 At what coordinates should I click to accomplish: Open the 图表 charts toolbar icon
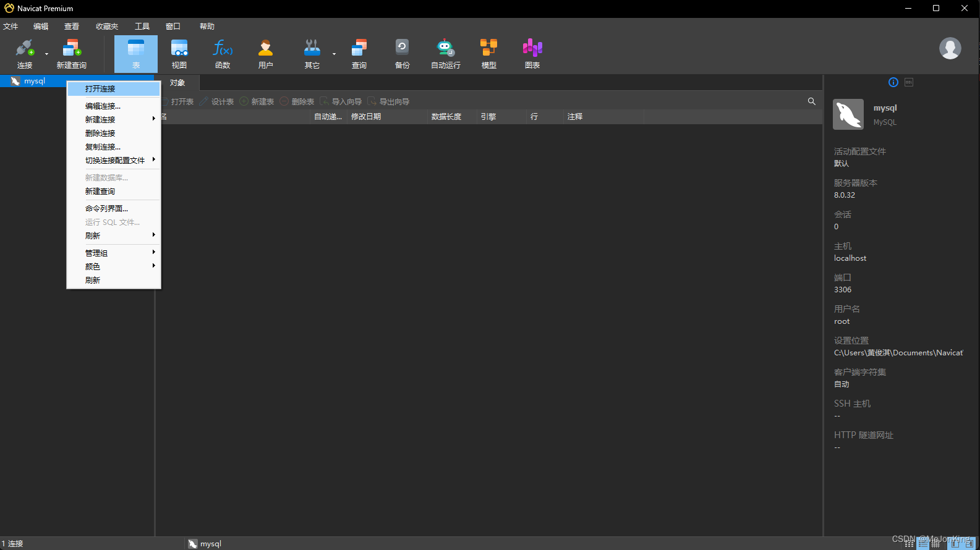tap(532, 54)
